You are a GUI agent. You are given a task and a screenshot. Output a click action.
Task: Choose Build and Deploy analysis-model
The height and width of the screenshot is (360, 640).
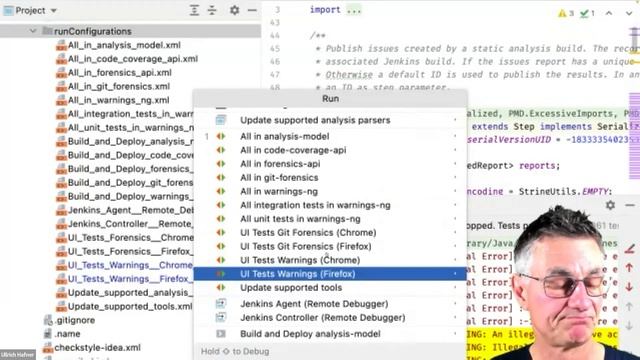click(330, 334)
